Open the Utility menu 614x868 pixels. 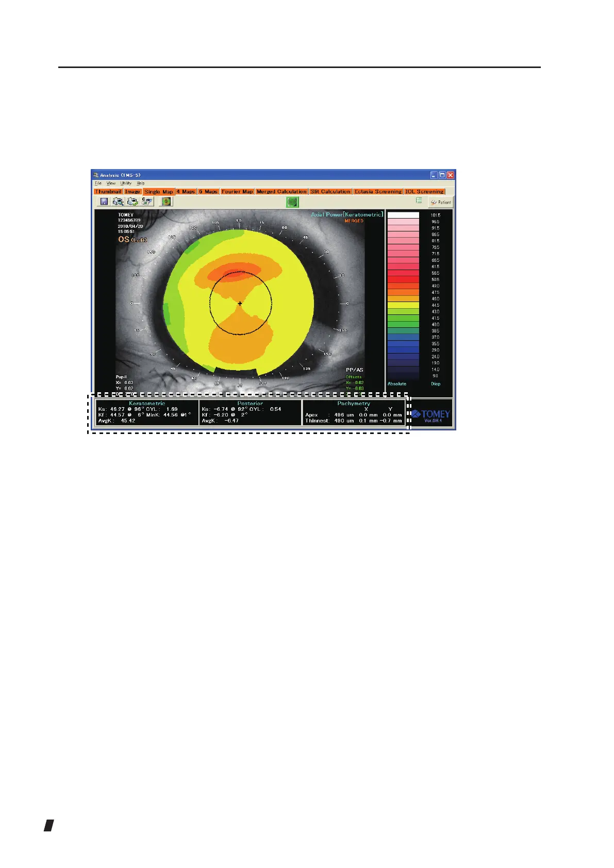point(126,183)
